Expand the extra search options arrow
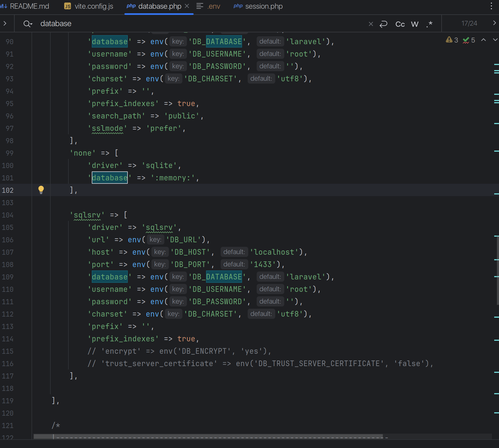The image size is (499, 448). click(x=494, y=23)
